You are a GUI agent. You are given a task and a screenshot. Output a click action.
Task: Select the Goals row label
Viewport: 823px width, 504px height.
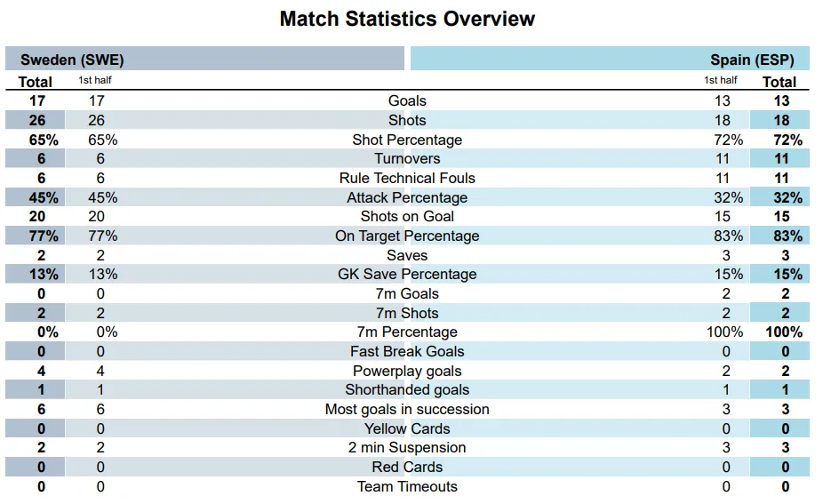click(x=407, y=101)
